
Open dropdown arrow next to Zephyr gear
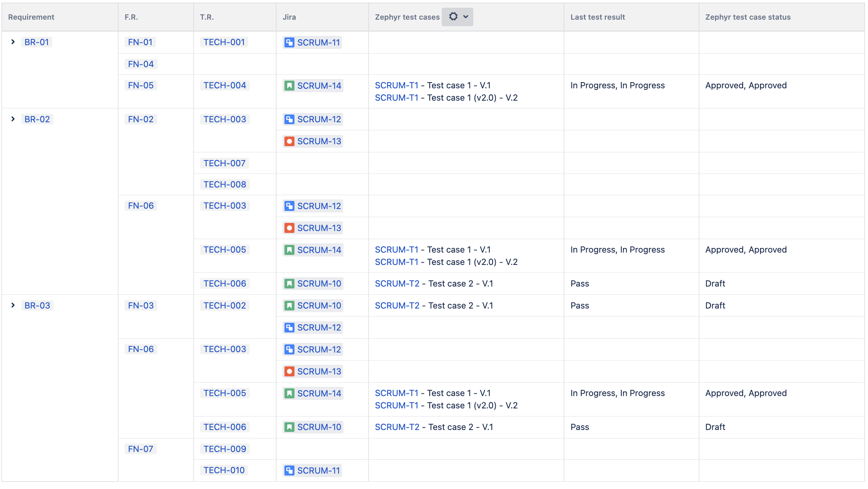[466, 17]
